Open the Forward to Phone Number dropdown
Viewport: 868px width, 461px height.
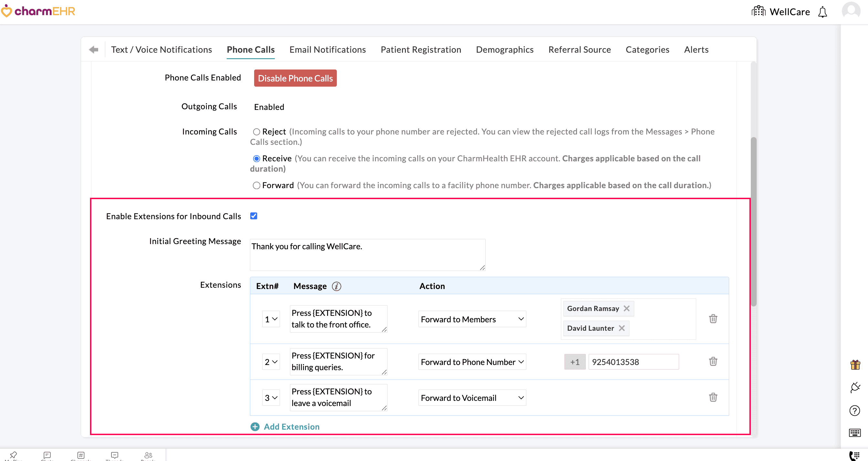472,361
